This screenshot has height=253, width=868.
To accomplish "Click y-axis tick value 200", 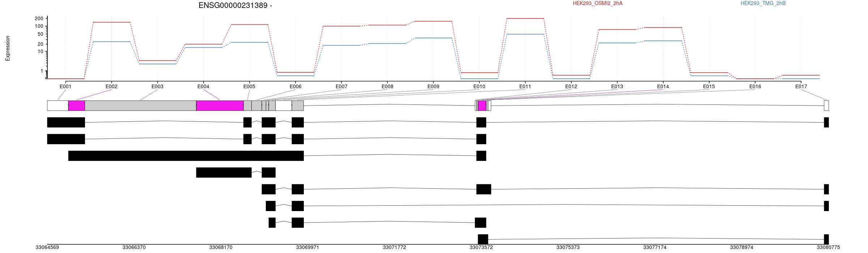I will [39, 18].
